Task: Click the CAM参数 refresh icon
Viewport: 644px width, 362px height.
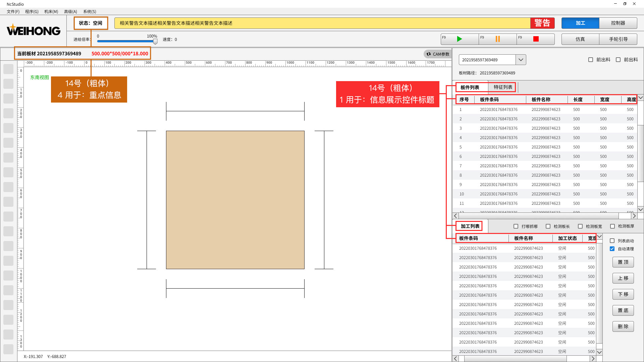Action: 428,54
